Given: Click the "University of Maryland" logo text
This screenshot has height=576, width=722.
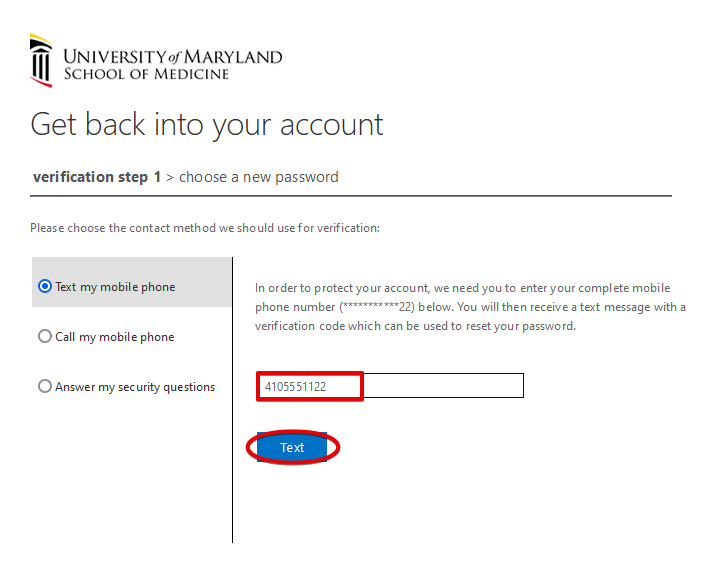Looking at the screenshot, I should pos(173,56).
